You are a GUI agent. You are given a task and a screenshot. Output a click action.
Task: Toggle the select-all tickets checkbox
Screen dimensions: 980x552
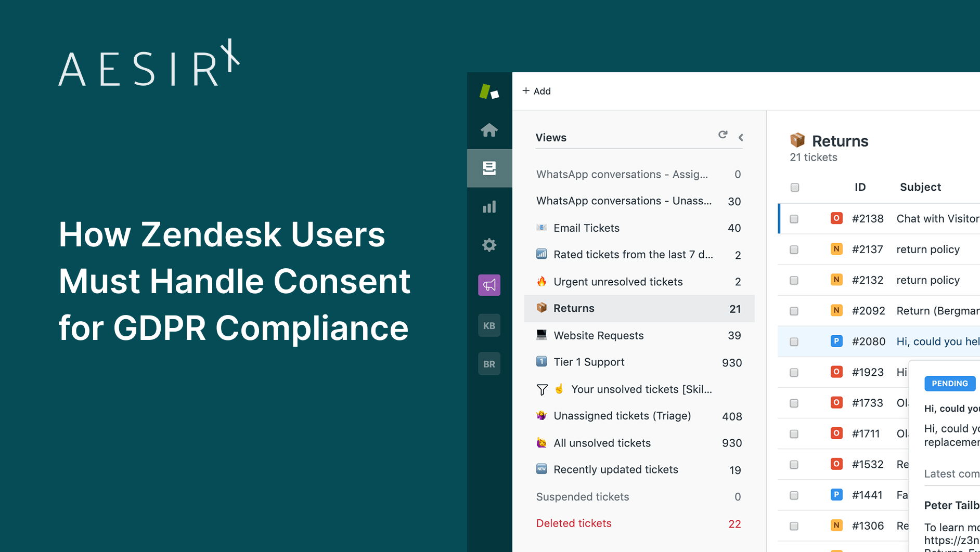795,188
